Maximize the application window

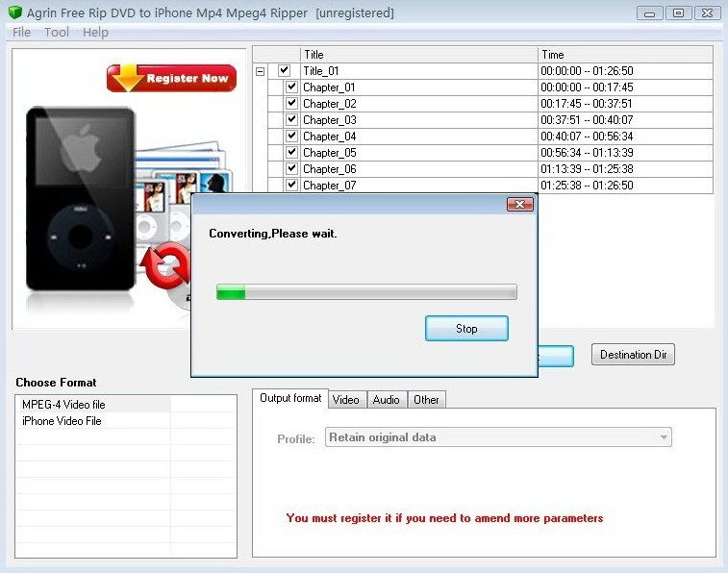click(x=678, y=13)
